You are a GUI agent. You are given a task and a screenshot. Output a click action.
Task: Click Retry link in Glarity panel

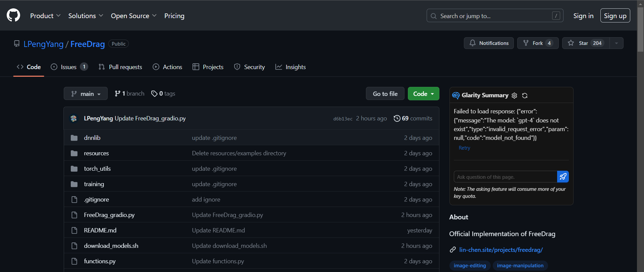pos(464,148)
